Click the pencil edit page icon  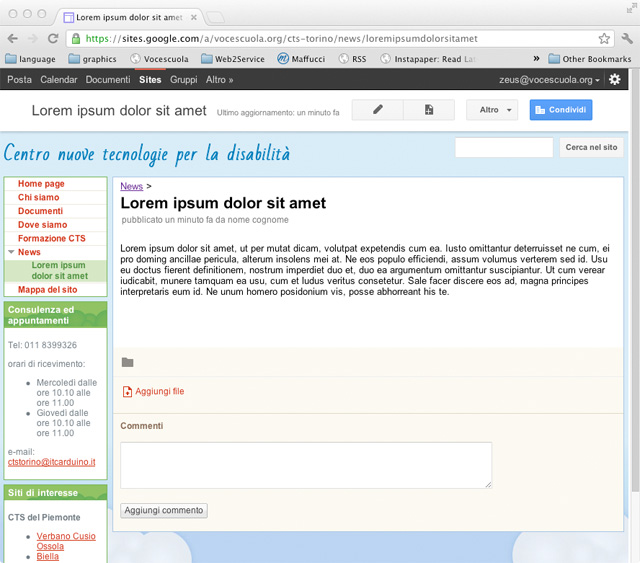click(x=378, y=110)
